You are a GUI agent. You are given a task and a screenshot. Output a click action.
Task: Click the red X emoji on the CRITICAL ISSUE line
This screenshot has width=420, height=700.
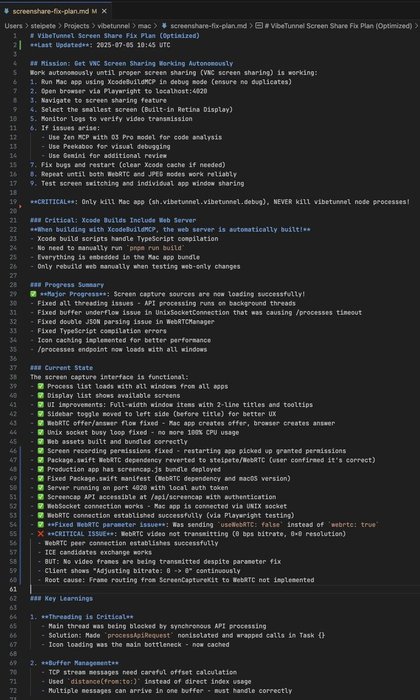coord(40,534)
